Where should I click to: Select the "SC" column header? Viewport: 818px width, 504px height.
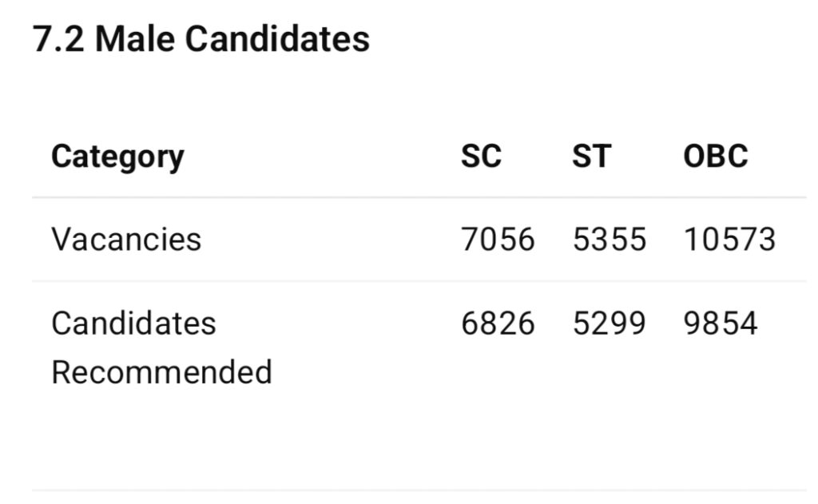[481, 157]
